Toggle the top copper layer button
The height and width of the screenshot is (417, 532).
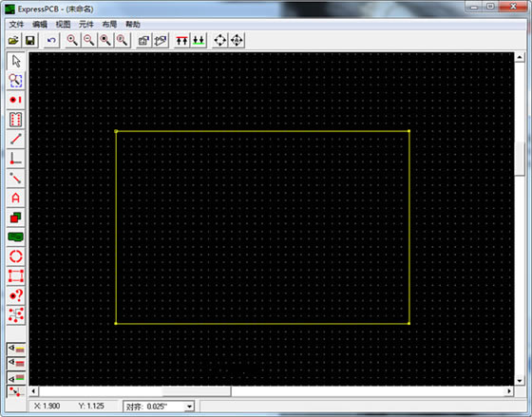tap(16, 363)
